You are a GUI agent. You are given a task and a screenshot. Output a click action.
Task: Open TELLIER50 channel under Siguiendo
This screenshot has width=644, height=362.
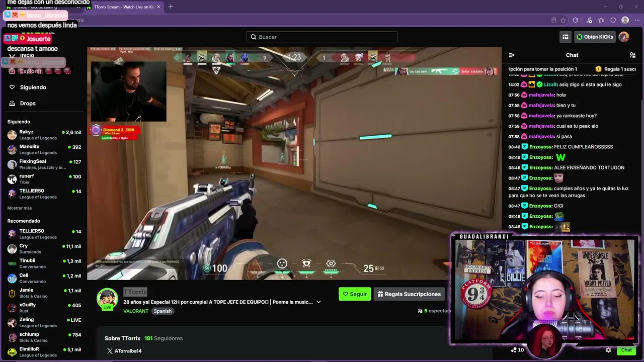click(44, 194)
